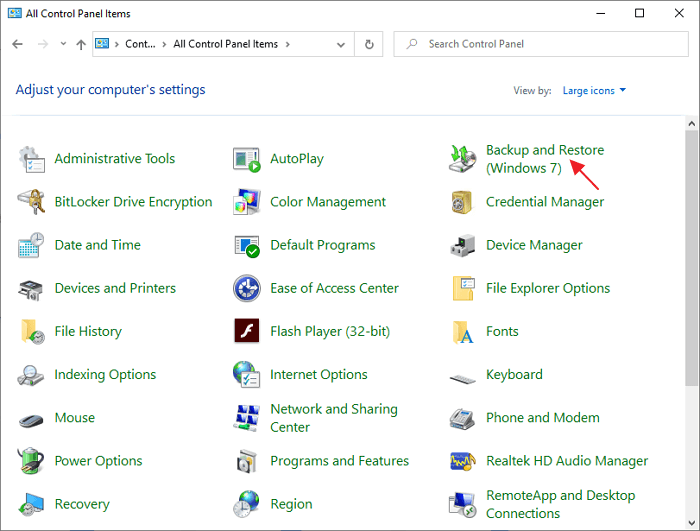
Task: Open the Ease of Access Center icon
Action: 246,288
